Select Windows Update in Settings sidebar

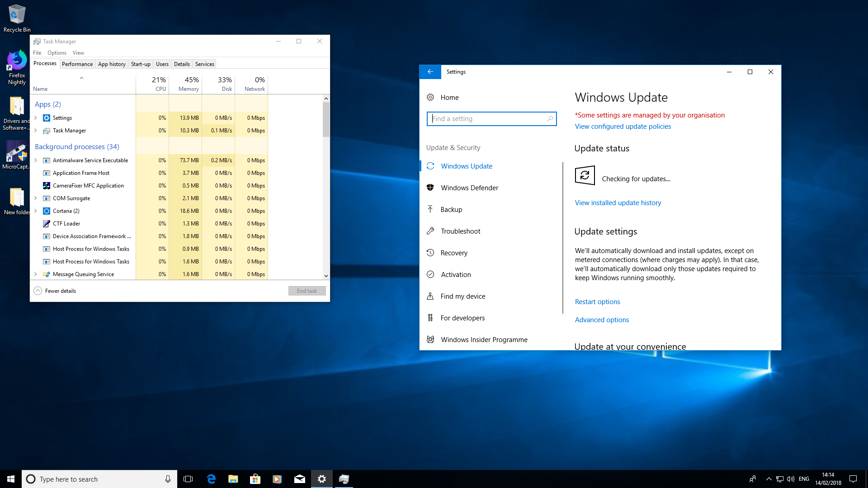(x=491, y=166)
